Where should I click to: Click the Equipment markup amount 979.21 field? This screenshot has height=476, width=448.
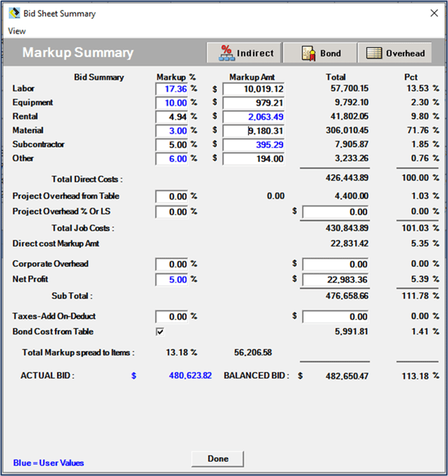(254, 103)
